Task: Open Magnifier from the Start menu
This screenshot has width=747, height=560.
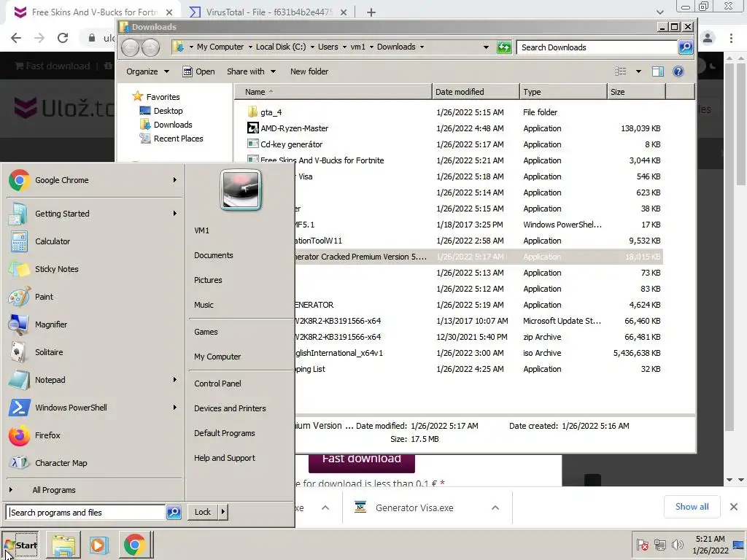Action: (93, 324)
